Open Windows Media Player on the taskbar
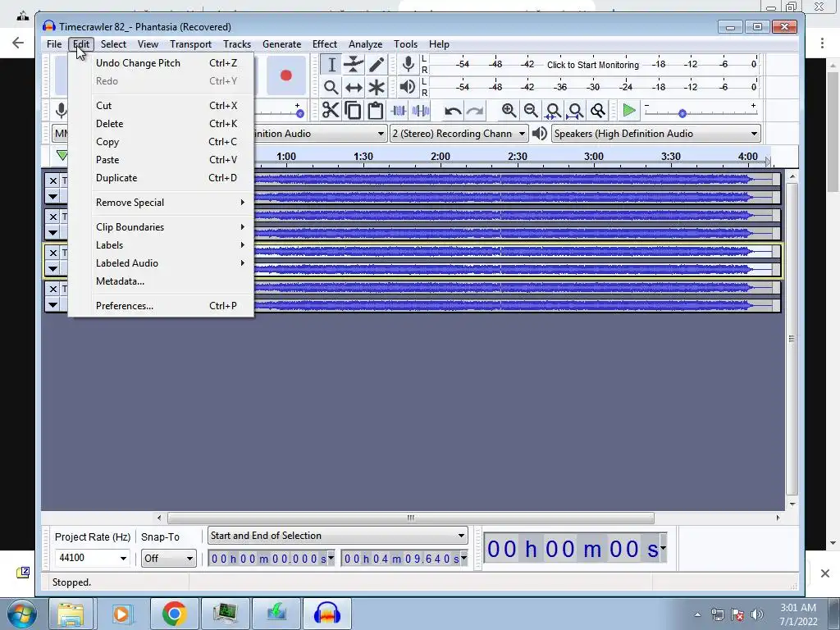 coord(122,614)
